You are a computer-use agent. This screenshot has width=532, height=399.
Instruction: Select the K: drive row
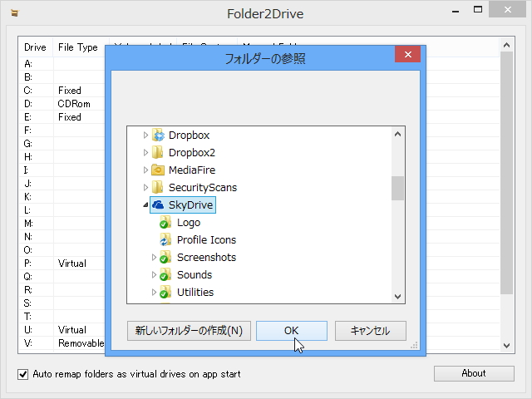[x=62, y=197]
